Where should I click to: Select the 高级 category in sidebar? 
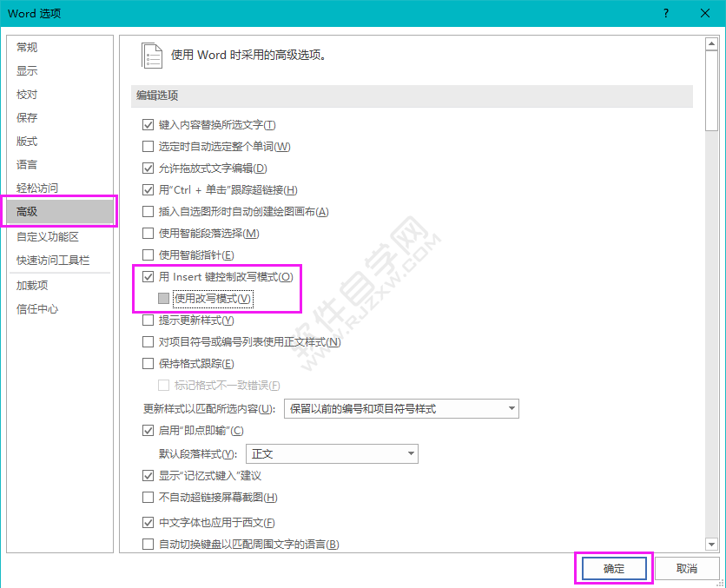pyautogui.click(x=52, y=211)
